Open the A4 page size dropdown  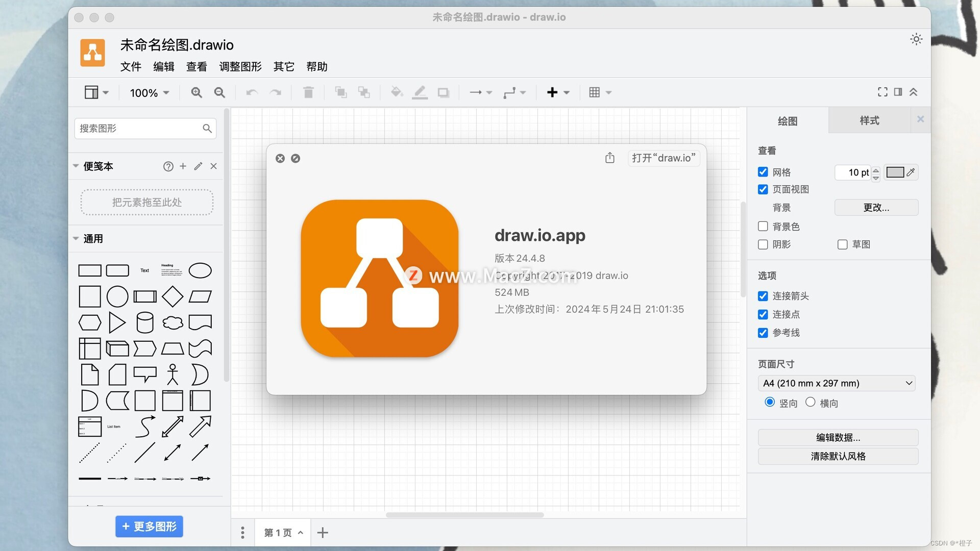coord(836,383)
